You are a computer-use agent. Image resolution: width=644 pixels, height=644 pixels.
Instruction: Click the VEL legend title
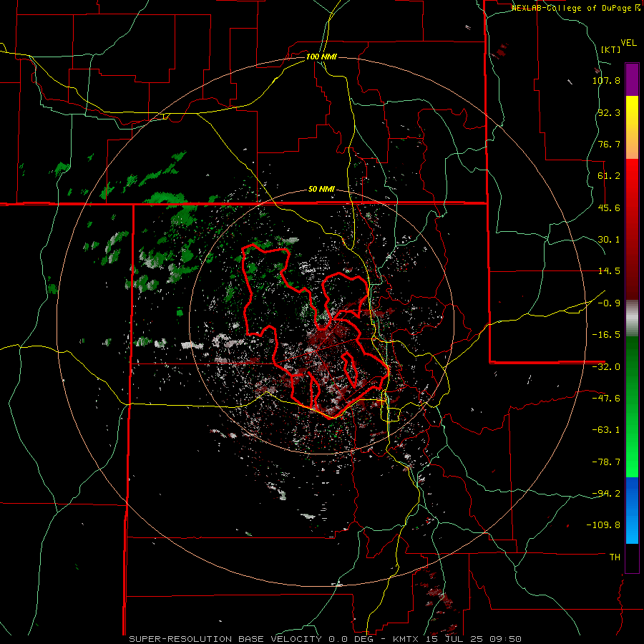[x=628, y=43]
